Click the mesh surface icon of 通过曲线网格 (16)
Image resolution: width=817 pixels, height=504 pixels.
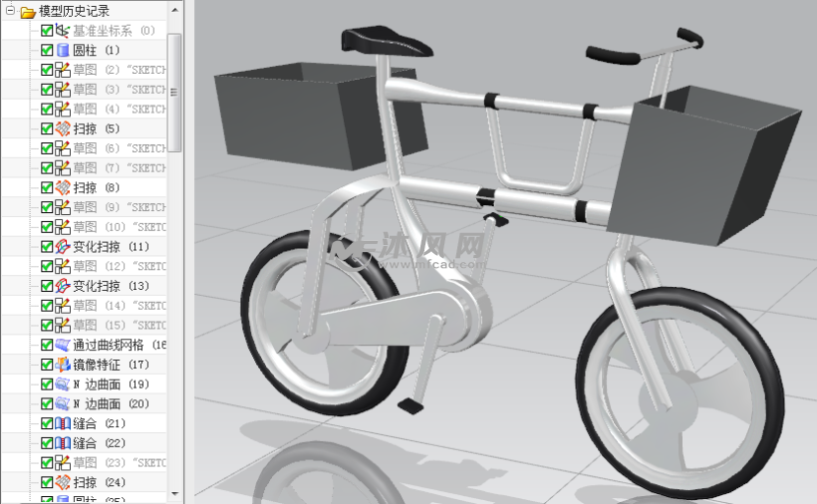[62, 345]
